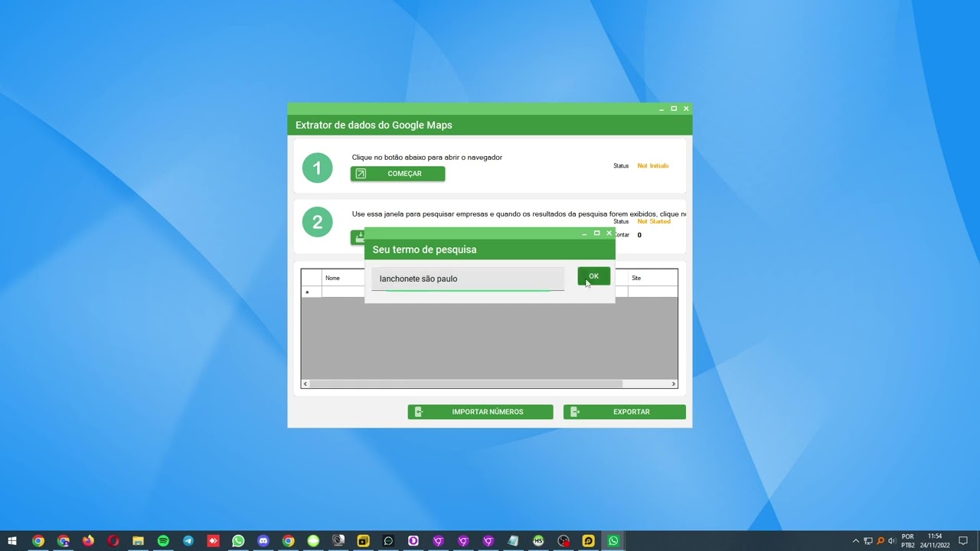This screenshot has height=551, width=980.
Task: Click the network icon in system tray
Action: tap(868, 541)
